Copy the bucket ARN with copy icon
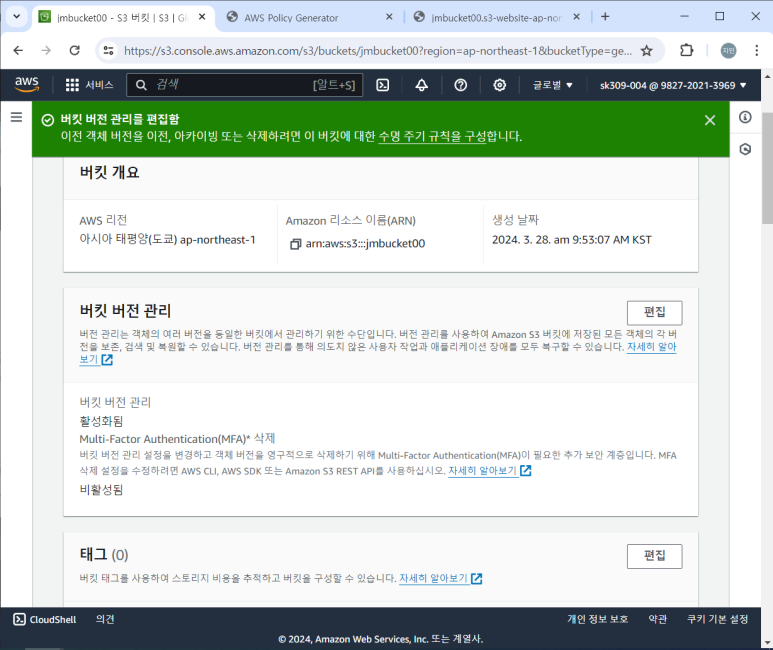Viewport: 773px width, 650px height. tap(295, 244)
